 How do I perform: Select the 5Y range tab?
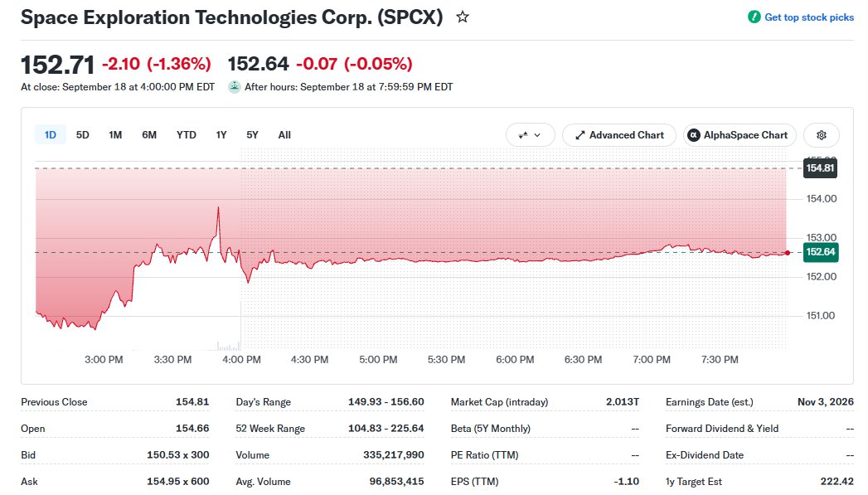point(252,135)
